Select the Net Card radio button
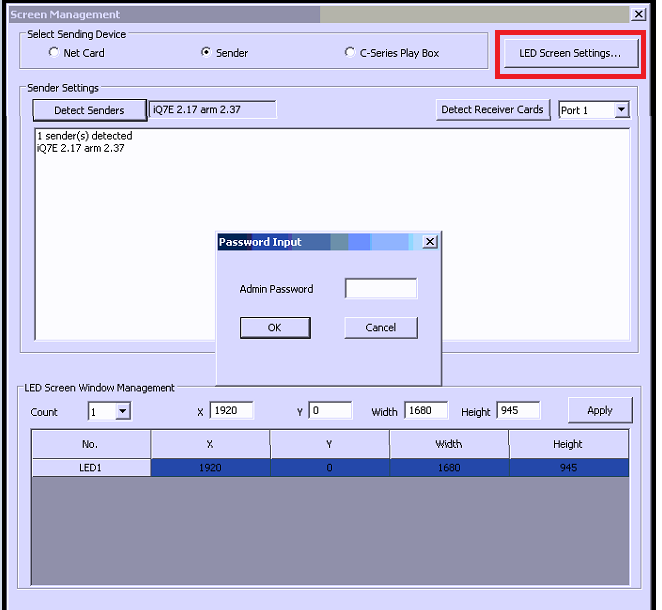The width and height of the screenshot is (662, 610). [x=54, y=53]
